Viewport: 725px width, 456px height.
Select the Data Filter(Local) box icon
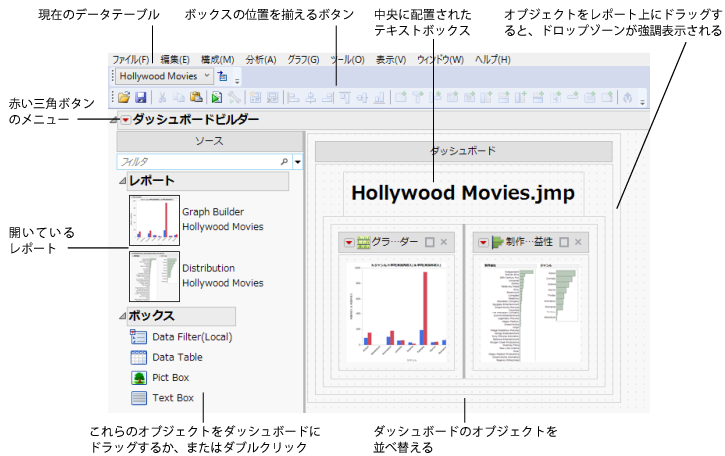coord(139,337)
